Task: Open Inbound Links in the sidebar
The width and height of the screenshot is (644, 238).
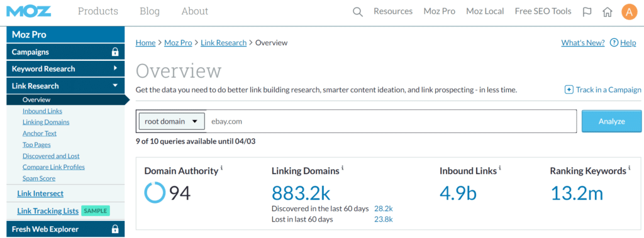Action: pyautogui.click(x=42, y=111)
